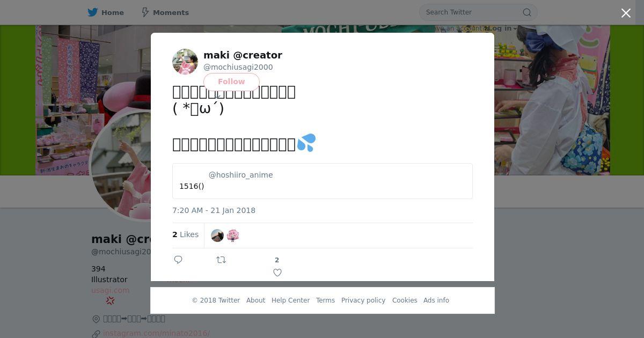Open maki's profile avatar in tweet
The image size is (644, 338).
click(185, 62)
